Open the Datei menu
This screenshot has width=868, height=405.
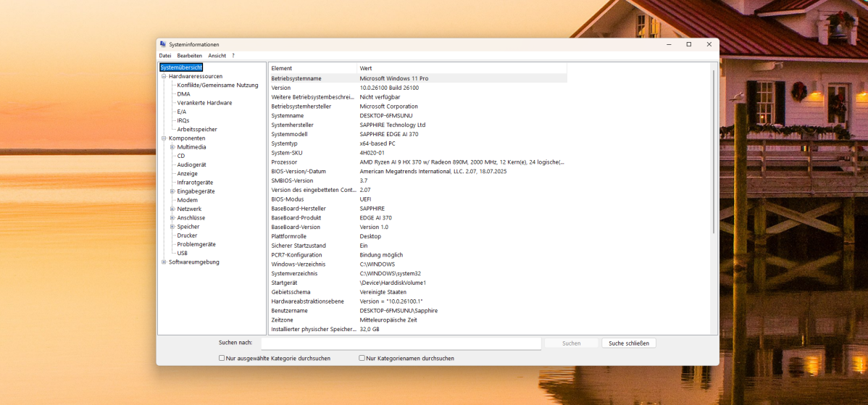[x=165, y=56]
